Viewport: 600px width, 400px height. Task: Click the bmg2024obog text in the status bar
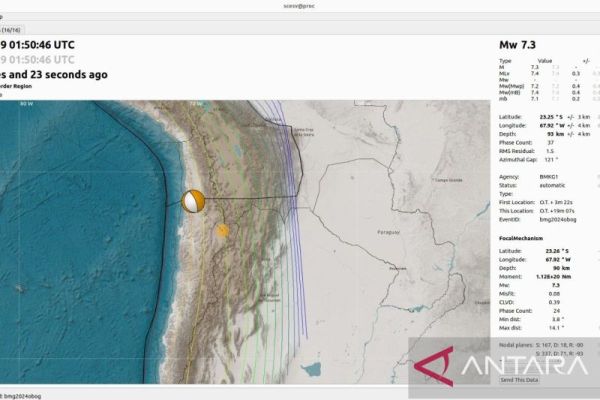coord(22,396)
